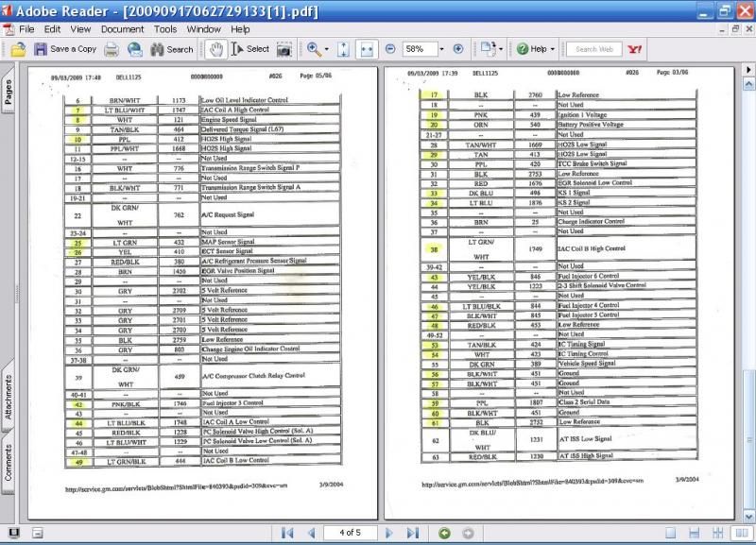Switch to the Pages side tab
Screen dimensions: 756x545
coord(9,93)
